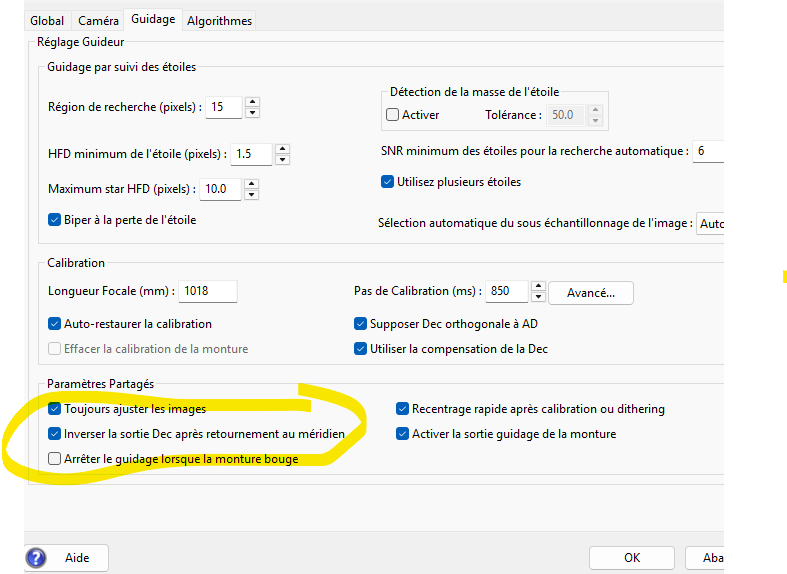
Task: Click the SNR minimum field showing 6
Action: pyautogui.click(x=708, y=151)
